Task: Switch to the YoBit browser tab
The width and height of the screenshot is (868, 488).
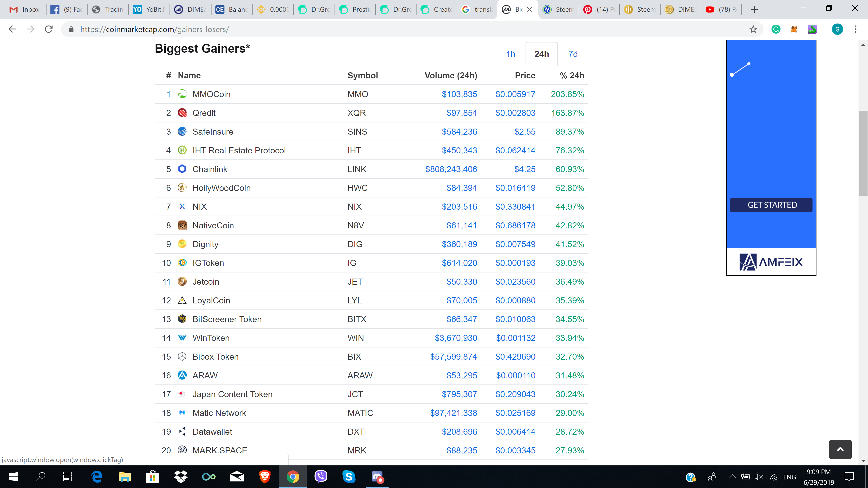Action: [149, 9]
